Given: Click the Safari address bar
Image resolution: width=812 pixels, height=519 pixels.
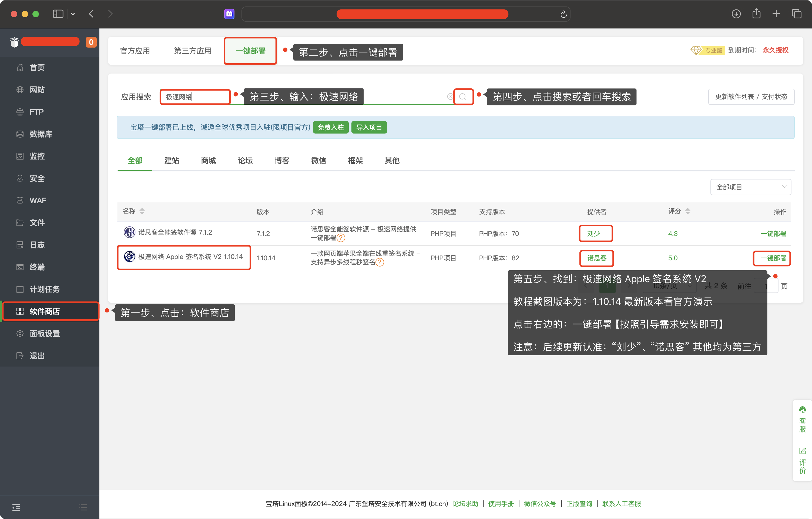Looking at the screenshot, I should click(x=406, y=14).
